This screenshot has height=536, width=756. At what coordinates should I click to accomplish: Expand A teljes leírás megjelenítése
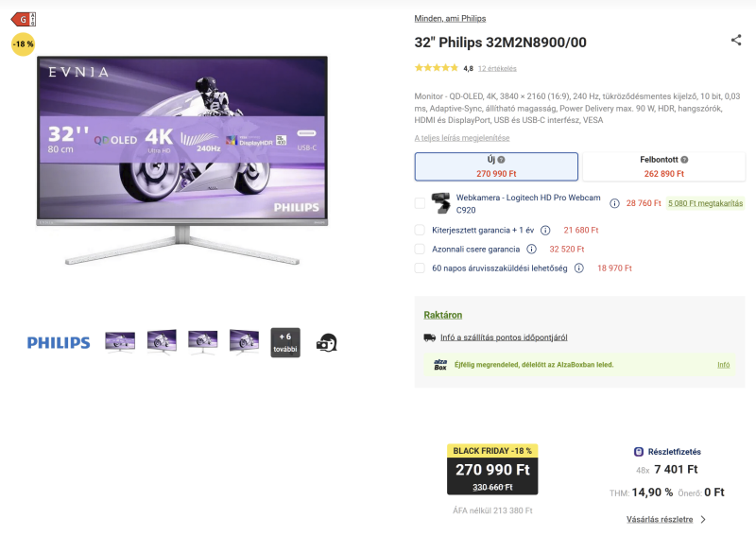(x=462, y=138)
